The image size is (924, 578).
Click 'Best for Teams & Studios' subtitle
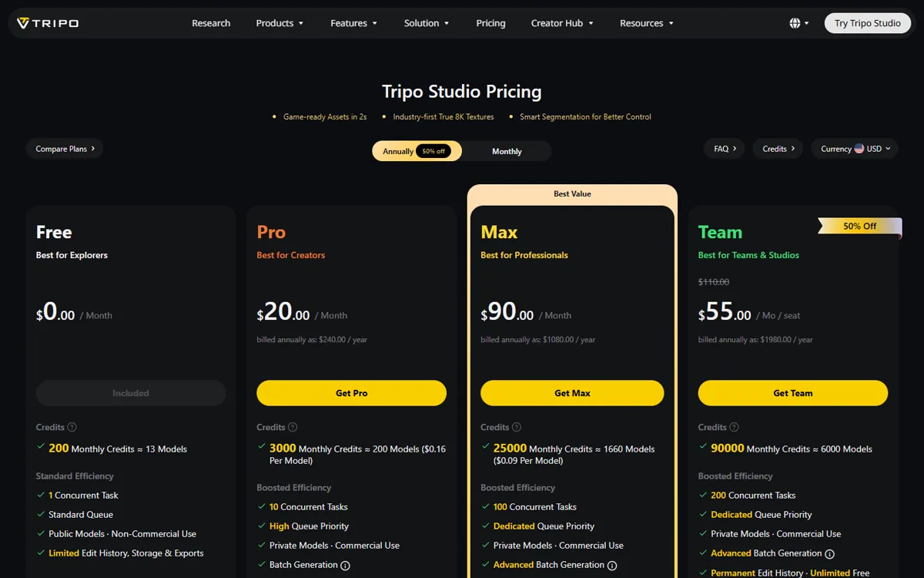pyautogui.click(x=748, y=255)
